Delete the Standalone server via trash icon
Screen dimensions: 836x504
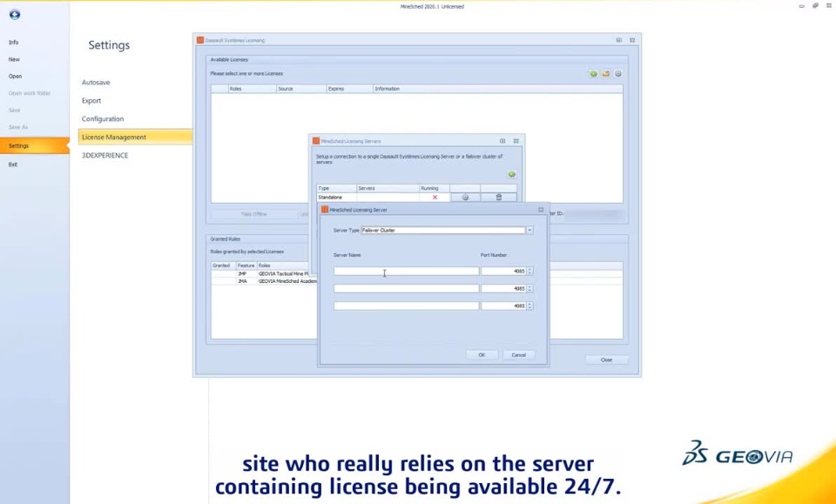[x=498, y=197]
